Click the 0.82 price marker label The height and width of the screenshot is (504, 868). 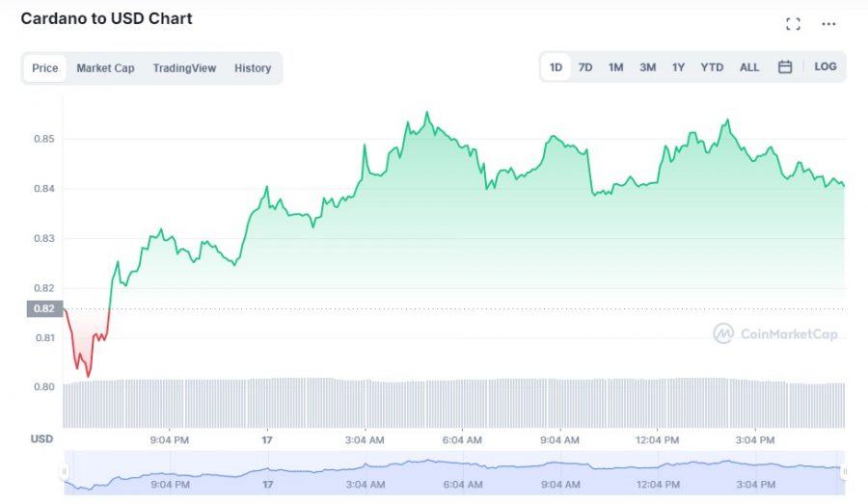(44, 309)
